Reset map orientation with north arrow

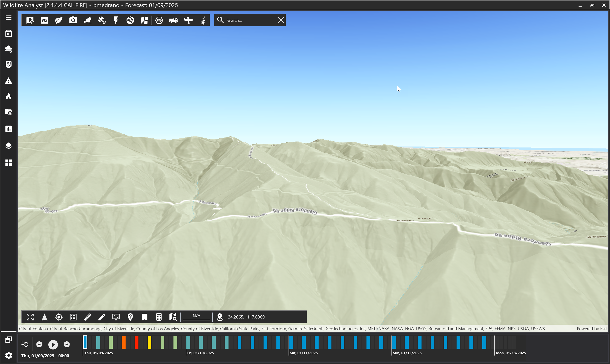[44, 317]
